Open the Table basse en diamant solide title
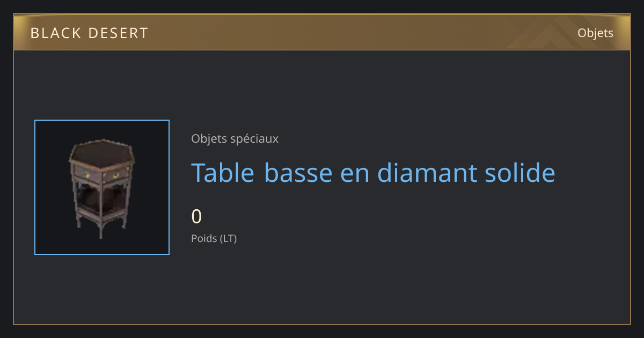This screenshot has height=338, width=644. [x=373, y=173]
